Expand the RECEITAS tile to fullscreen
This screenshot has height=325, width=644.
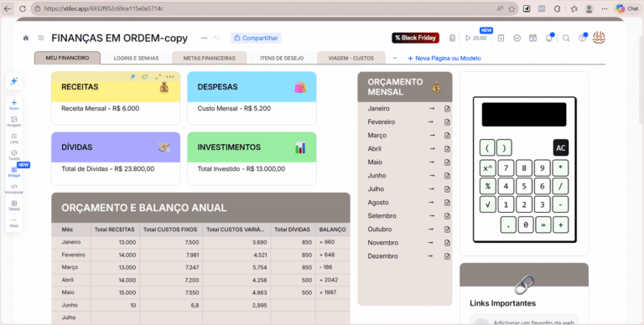coord(158,77)
